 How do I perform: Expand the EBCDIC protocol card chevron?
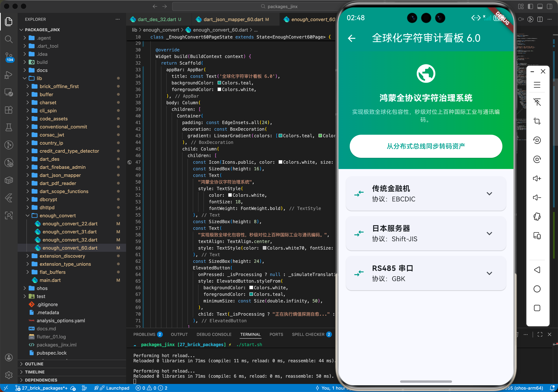[489, 194]
